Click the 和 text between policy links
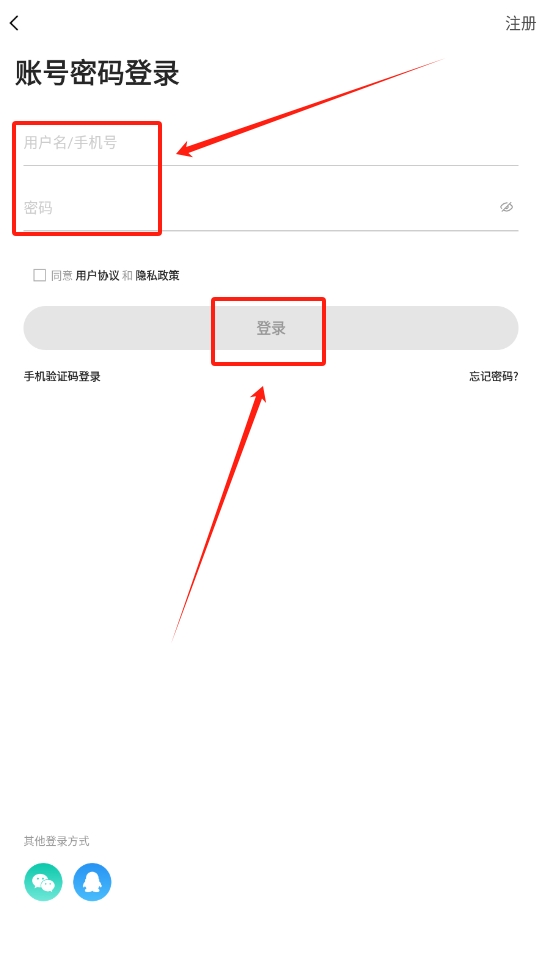 (127, 276)
